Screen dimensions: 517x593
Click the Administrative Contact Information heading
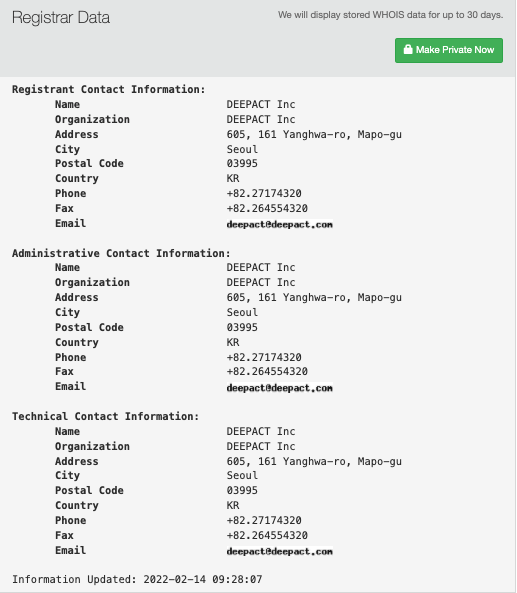pyautogui.click(x=121, y=253)
